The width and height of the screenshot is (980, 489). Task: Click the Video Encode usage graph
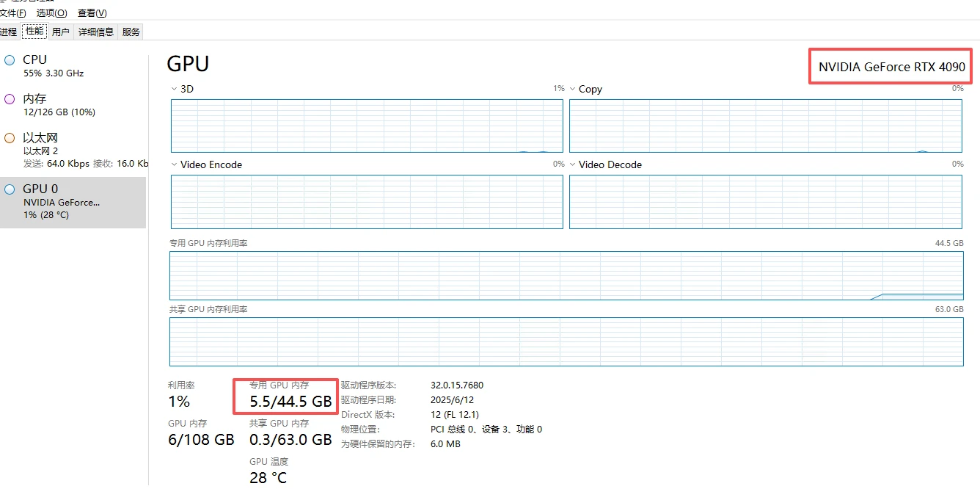[367, 202]
